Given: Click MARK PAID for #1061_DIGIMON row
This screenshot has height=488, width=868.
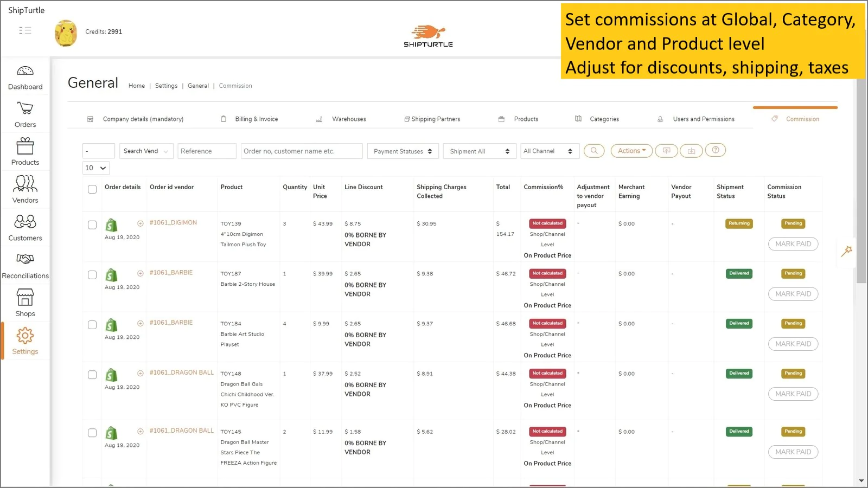Looking at the screenshot, I should 793,244.
